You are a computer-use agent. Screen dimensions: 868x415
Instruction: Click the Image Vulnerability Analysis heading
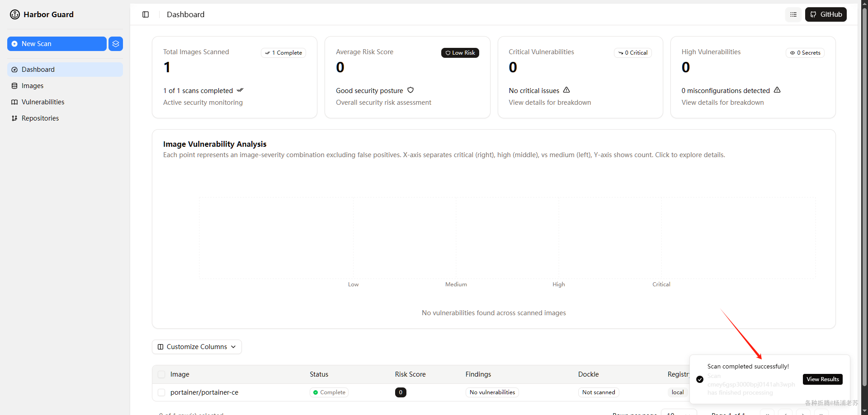pos(215,144)
